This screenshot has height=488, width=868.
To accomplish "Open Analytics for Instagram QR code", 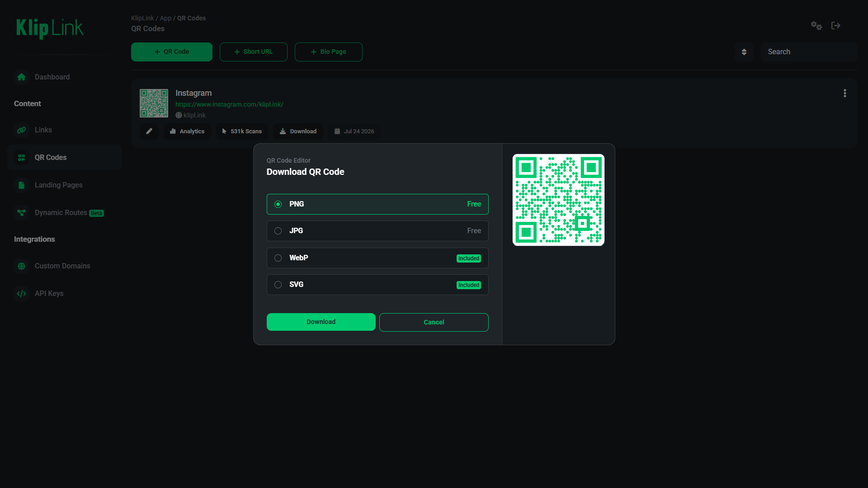I will (x=187, y=131).
